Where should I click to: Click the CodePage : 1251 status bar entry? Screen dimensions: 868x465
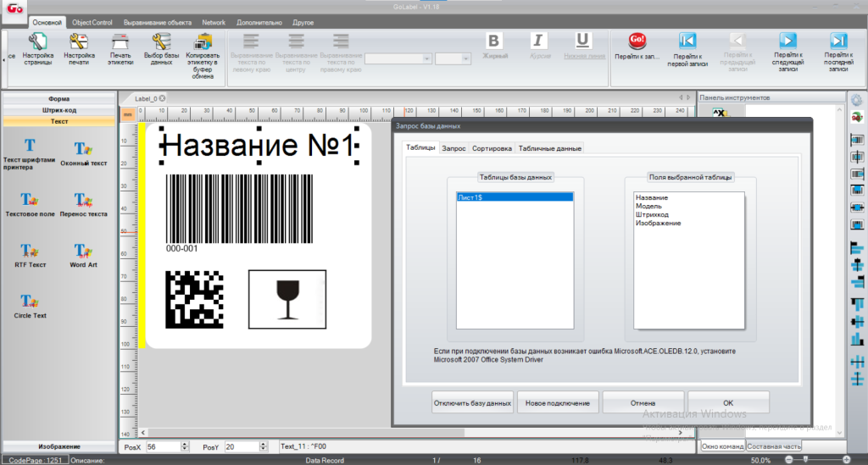pos(36,460)
